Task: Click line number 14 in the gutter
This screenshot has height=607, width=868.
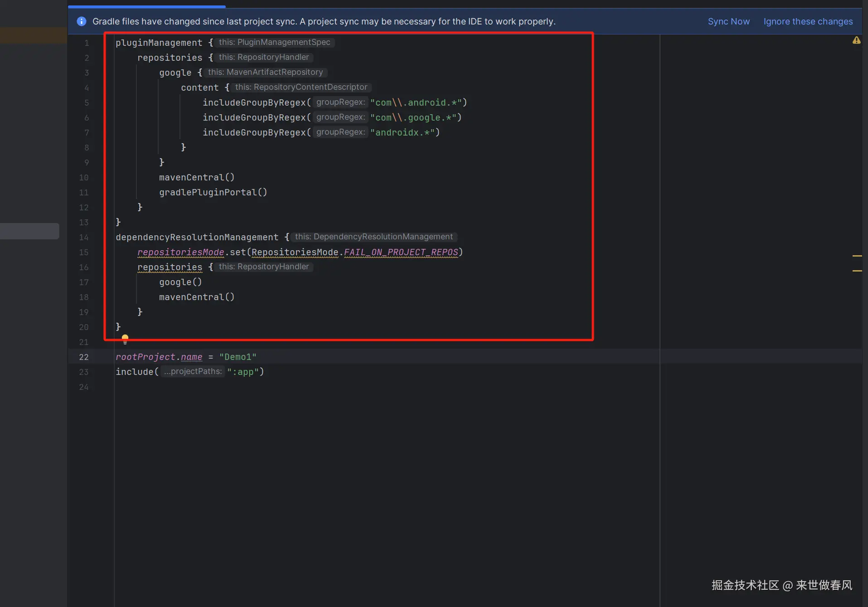Action: (84, 237)
